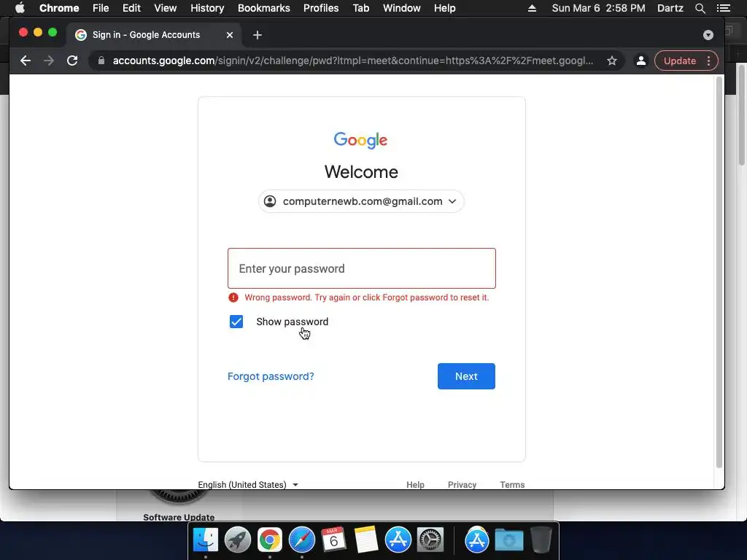747x560 pixels.
Task: Open the Terms footer link
Action: pyautogui.click(x=512, y=484)
